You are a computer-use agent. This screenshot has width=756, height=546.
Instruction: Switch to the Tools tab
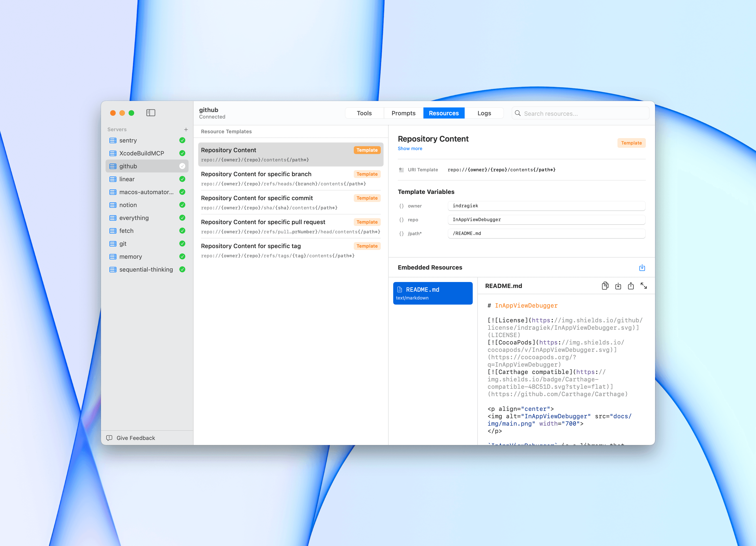point(364,113)
